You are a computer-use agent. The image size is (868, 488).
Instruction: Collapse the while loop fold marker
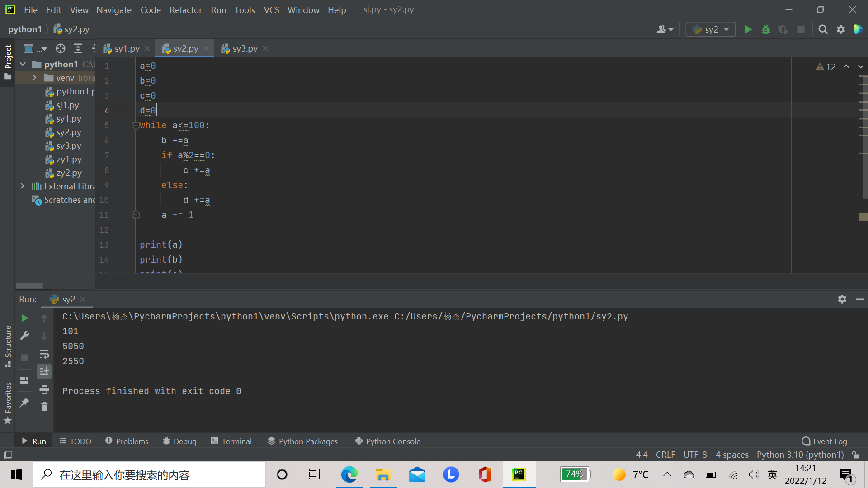coord(136,126)
